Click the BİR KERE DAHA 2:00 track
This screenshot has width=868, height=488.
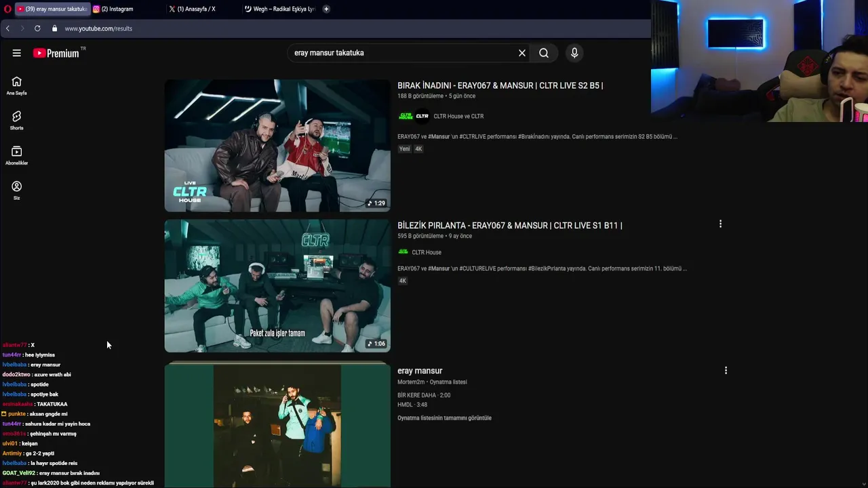[x=424, y=395]
